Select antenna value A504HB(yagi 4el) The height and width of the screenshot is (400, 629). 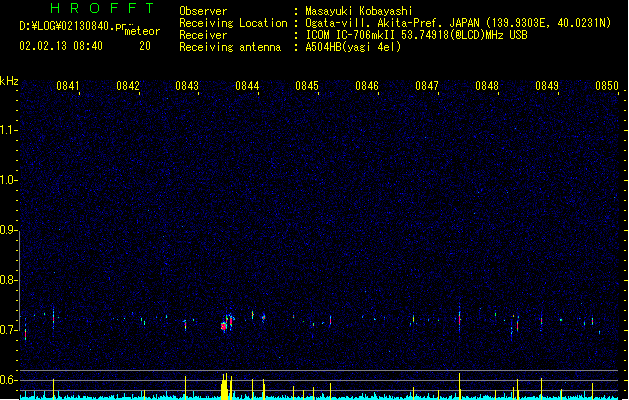[x=353, y=47]
